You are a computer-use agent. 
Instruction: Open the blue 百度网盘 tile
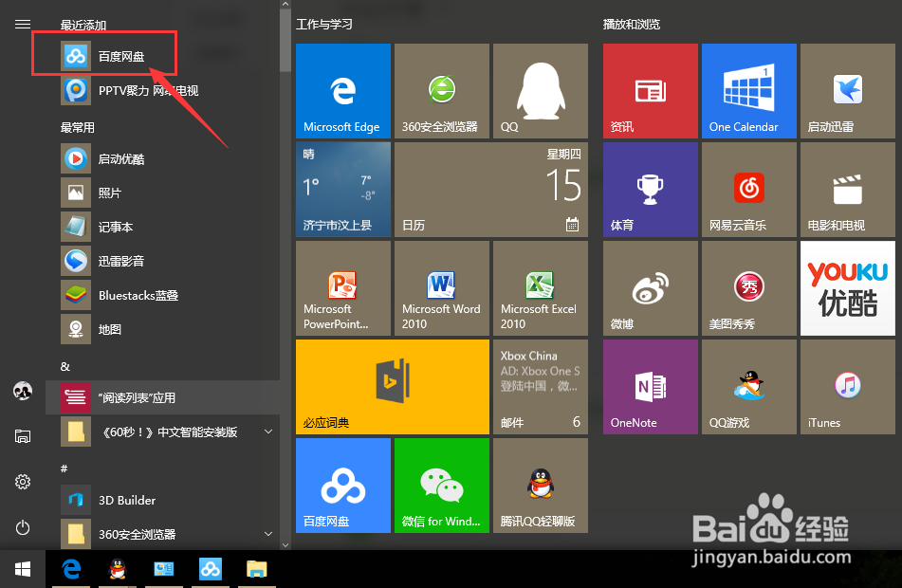[x=343, y=486]
